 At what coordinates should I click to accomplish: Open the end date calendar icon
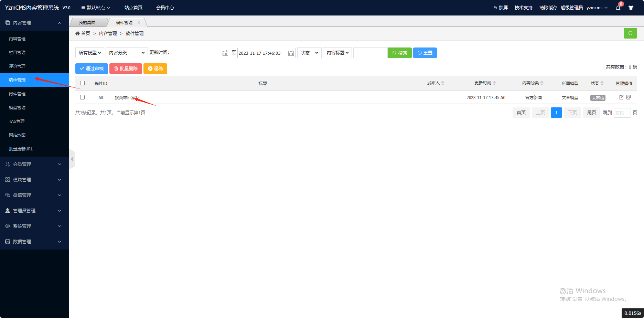click(x=291, y=53)
